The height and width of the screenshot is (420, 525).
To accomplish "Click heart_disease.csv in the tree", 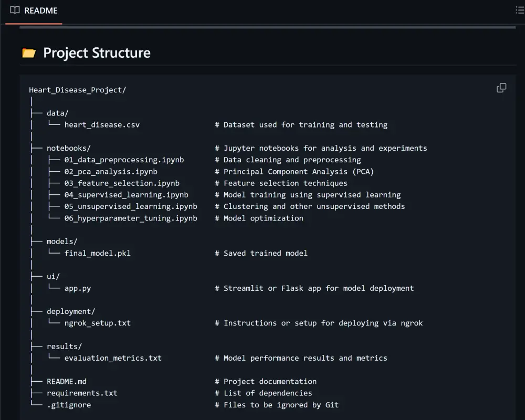I will click(102, 125).
